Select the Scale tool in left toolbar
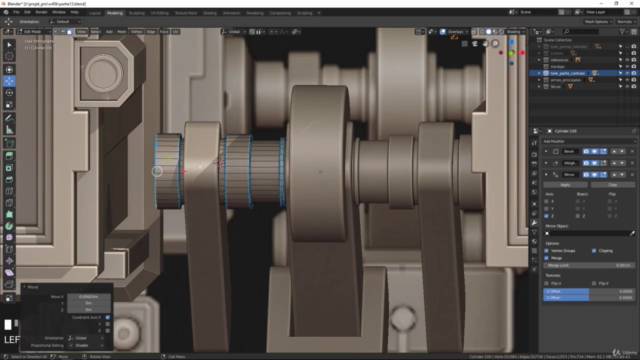The height and width of the screenshot is (360, 640). pos(9,104)
